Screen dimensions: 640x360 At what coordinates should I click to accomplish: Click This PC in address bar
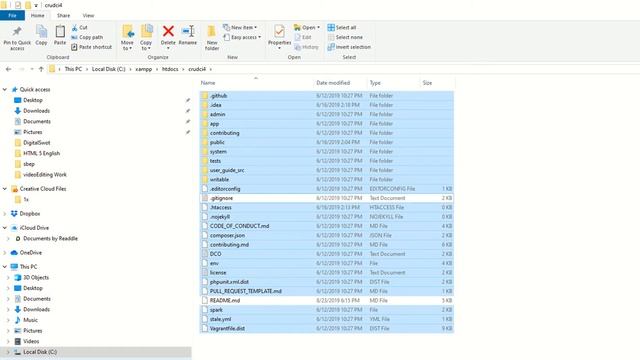click(73, 69)
